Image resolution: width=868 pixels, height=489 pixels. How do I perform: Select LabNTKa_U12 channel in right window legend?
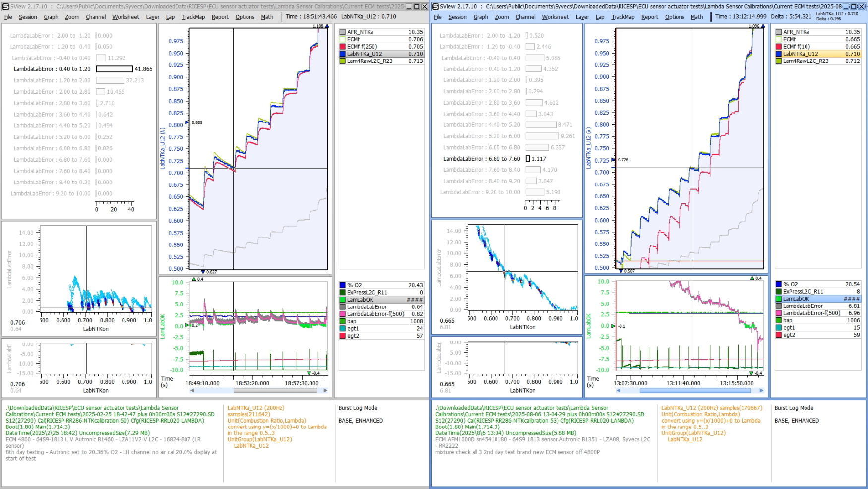click(x=801, y=54)
